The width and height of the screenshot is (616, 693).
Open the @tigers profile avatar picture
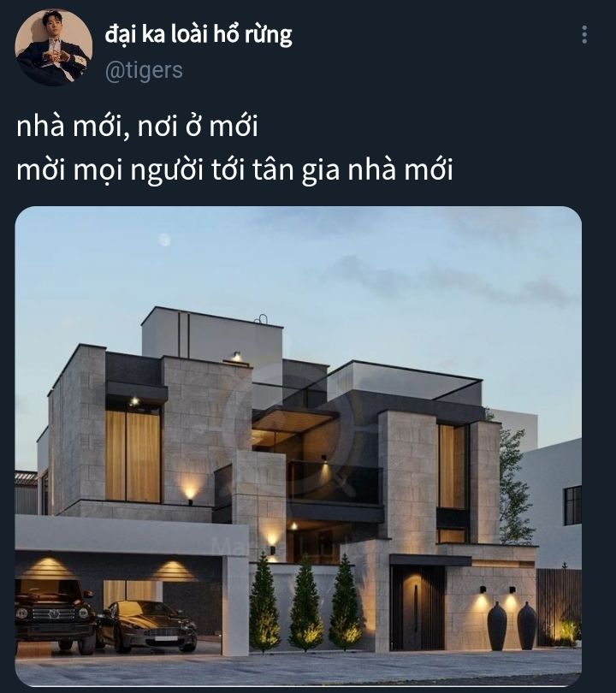53,47
